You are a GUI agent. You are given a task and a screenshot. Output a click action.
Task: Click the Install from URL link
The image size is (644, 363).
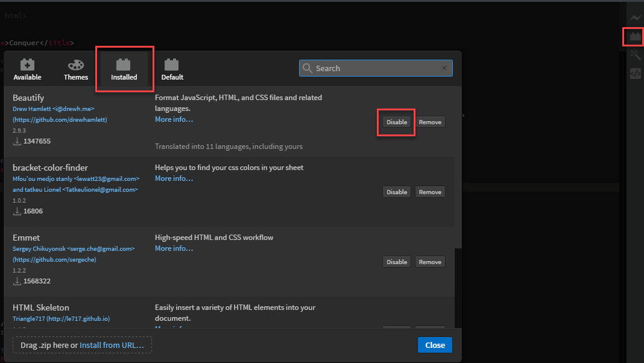[x=112, y=345]
